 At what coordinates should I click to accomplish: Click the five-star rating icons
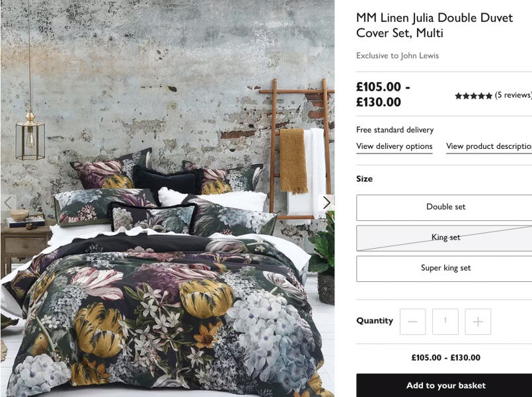pos(473,96)
